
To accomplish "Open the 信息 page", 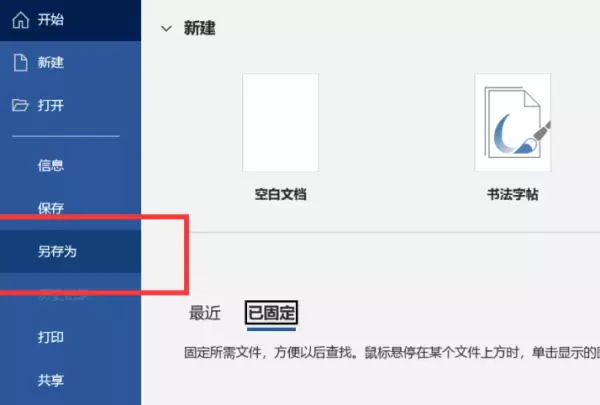I will 70,165.
